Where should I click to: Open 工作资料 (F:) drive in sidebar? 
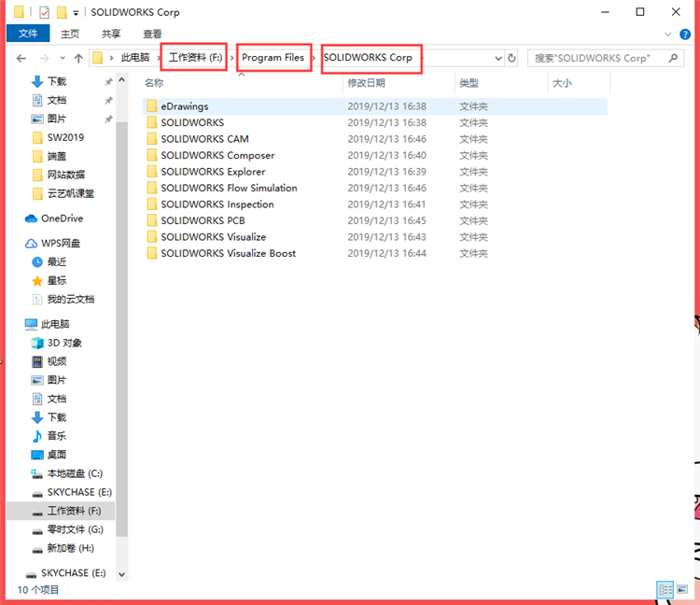coord(61,511)
